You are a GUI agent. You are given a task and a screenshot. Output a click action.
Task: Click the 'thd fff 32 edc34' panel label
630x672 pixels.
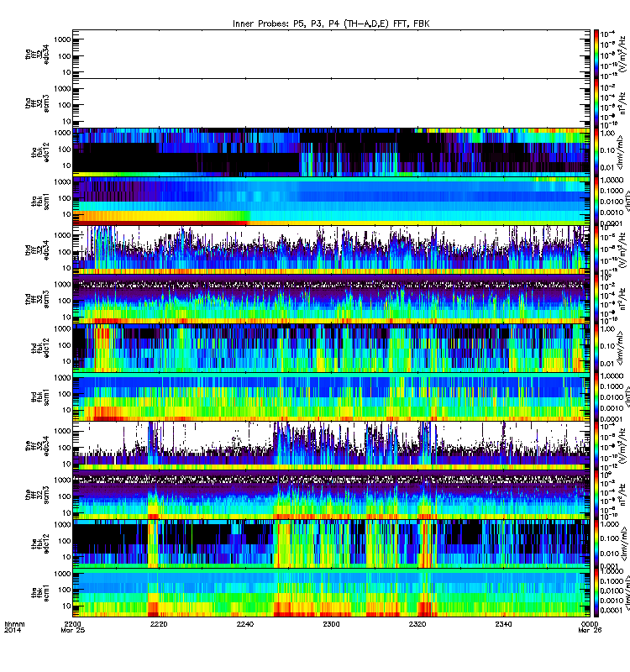(x=37, y=250)
